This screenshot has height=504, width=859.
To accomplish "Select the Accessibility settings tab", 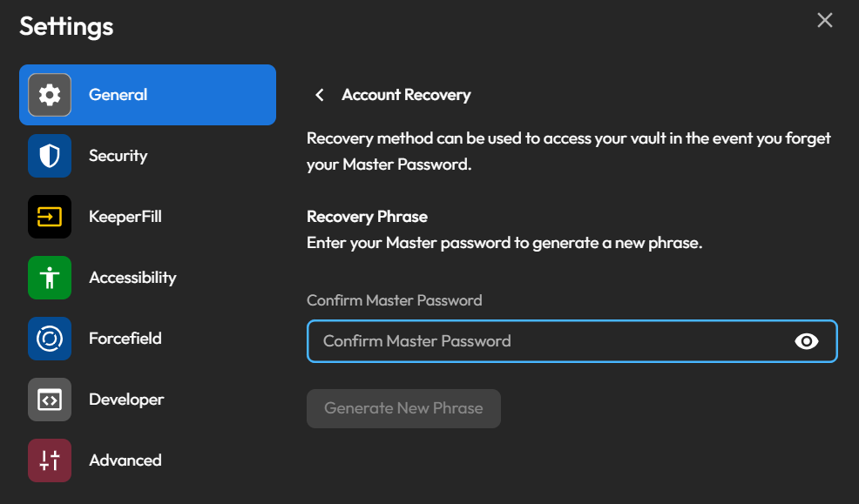I will point(147,278).
